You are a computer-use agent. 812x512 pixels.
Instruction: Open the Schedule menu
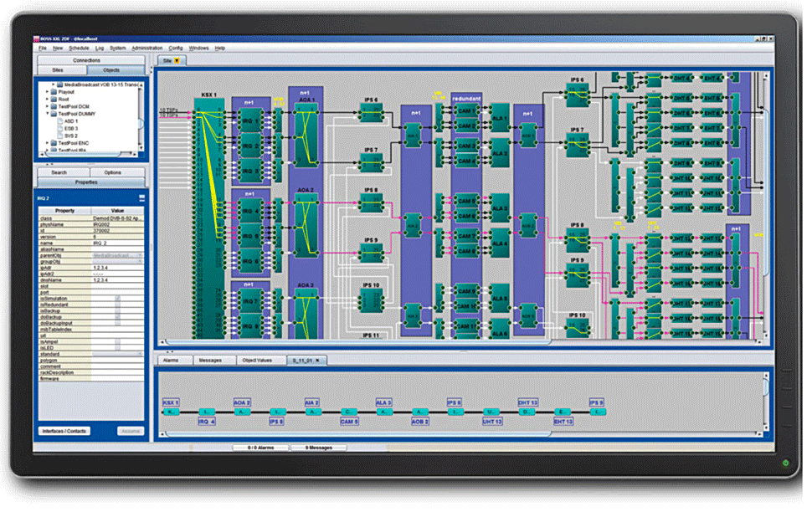click(79, 49)
